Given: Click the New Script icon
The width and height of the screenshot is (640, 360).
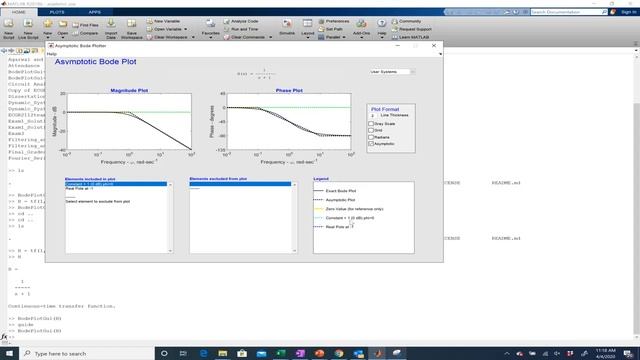Looking at the screenshot, I should click(9, 24).
